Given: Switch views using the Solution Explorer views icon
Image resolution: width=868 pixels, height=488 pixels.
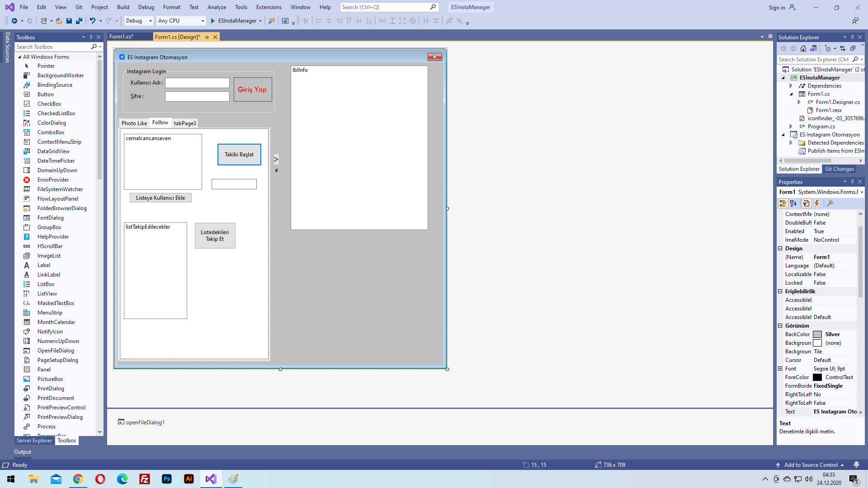Looking at the screenshot, I should [814, 48].
